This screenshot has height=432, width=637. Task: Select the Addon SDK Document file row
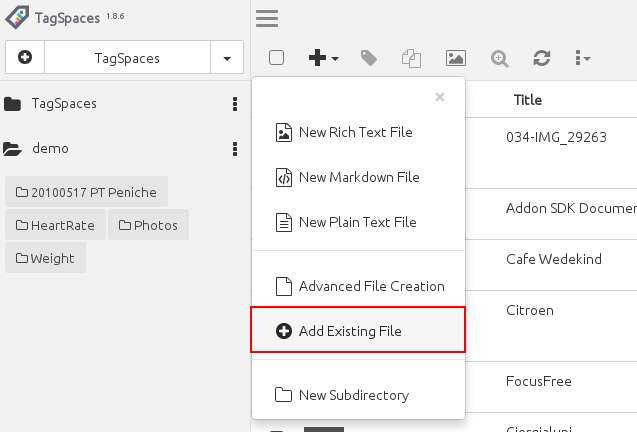tap(571, 208)
